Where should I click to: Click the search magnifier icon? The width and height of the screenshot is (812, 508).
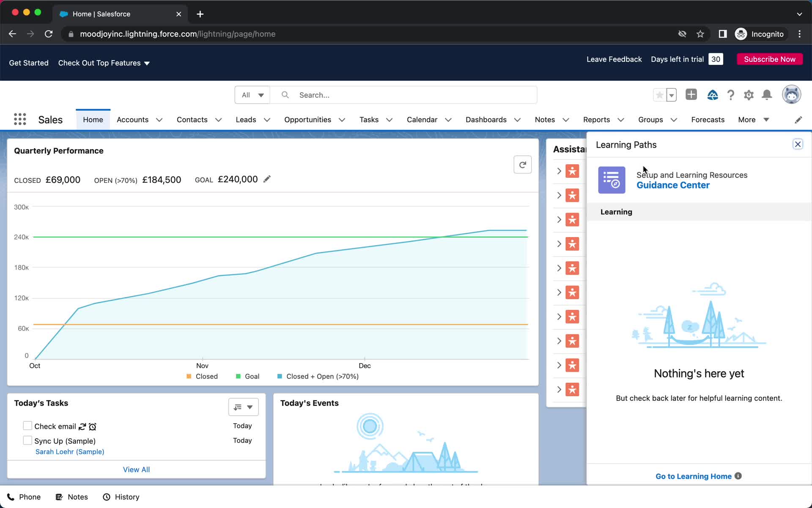click(285, 95)
